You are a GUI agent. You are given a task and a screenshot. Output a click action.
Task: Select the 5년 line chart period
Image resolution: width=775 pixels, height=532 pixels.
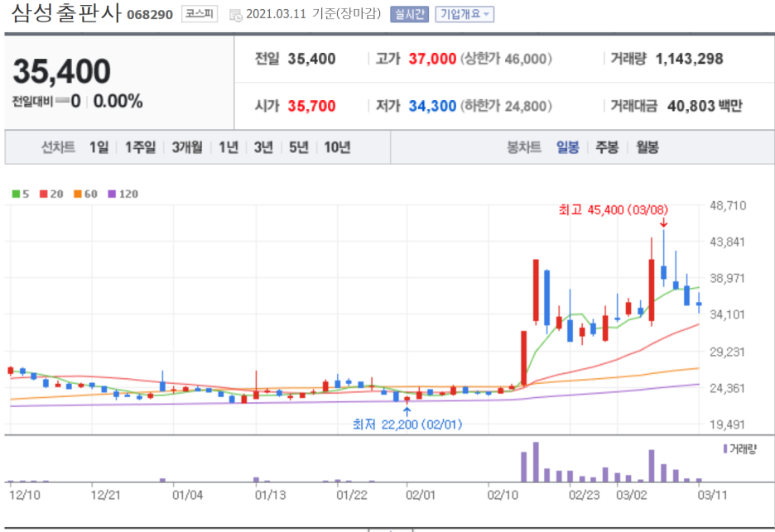coord(299,147)
